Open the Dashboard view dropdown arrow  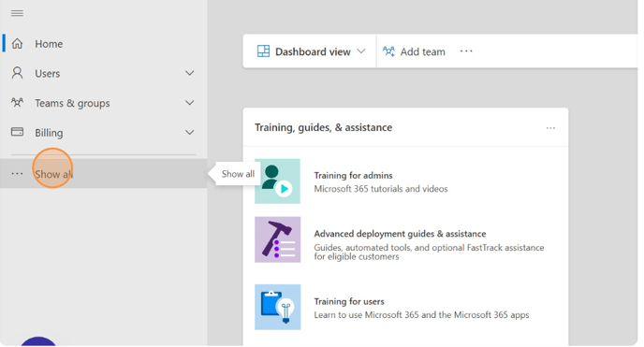click(x=361, y=51)
